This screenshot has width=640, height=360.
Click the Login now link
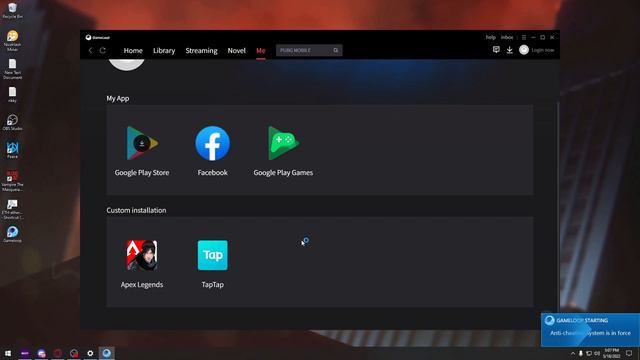click(x=542, y=50)
